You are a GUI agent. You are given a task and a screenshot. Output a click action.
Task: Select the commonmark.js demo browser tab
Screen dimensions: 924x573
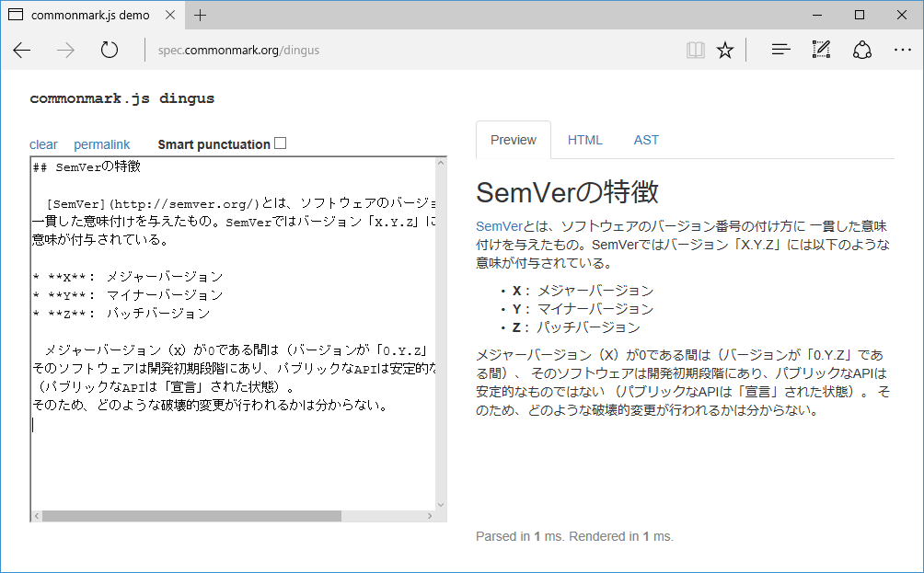92,15
